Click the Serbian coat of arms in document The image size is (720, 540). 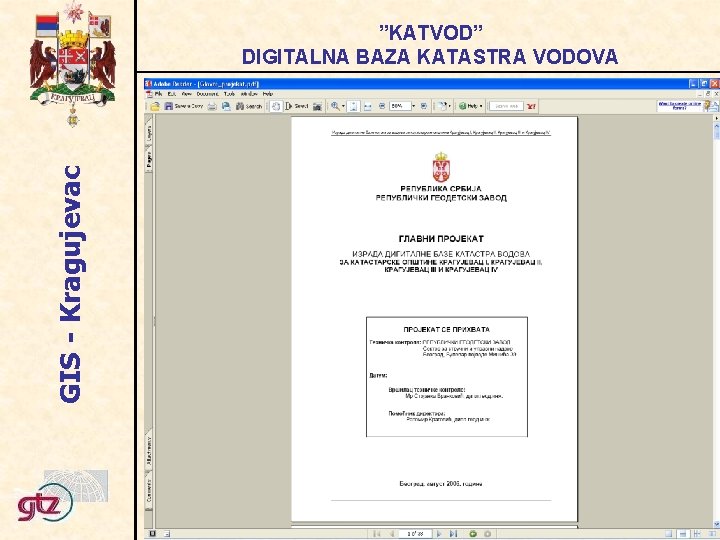441,167
